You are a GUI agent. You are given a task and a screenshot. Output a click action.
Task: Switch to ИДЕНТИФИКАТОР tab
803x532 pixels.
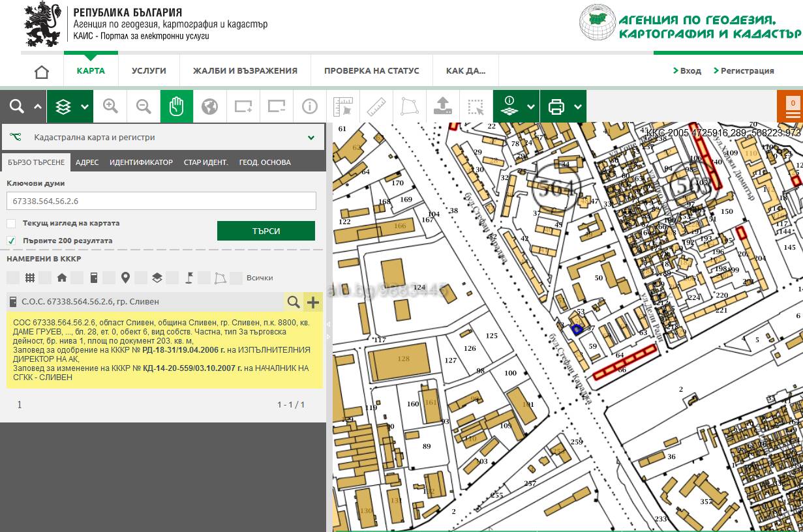click(141, 162)
